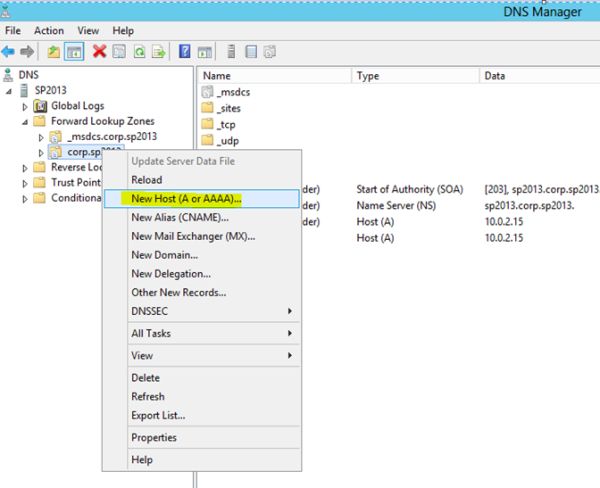Image resolution: width=600 pixels, height=488 pixels.
Task: Open the File menu
Action: click(x=13, y=31)
